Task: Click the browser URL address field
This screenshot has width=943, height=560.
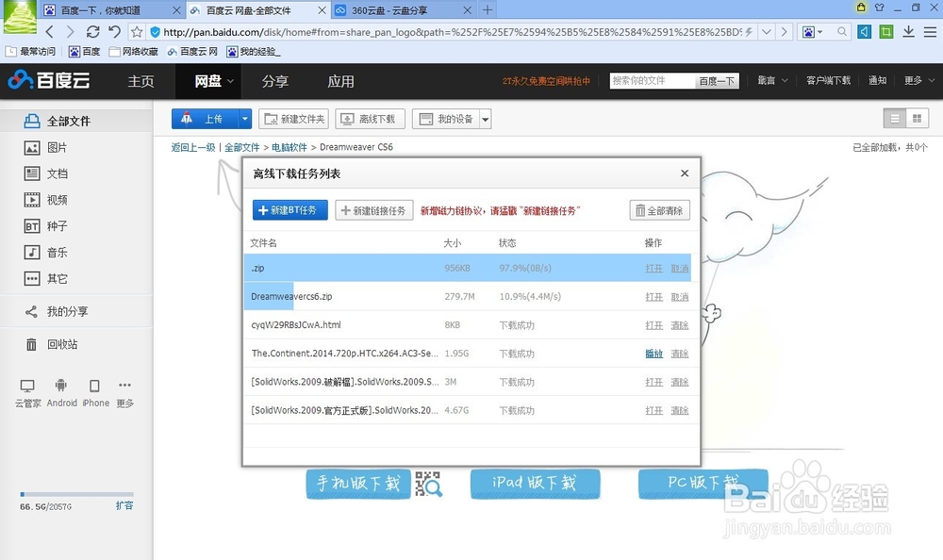Action: coord(451,32)
